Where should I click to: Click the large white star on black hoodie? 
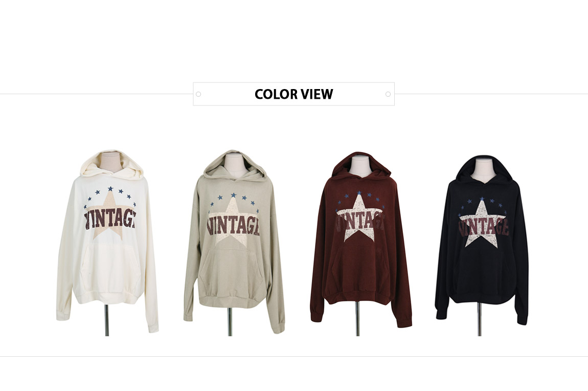coord(482,225)
